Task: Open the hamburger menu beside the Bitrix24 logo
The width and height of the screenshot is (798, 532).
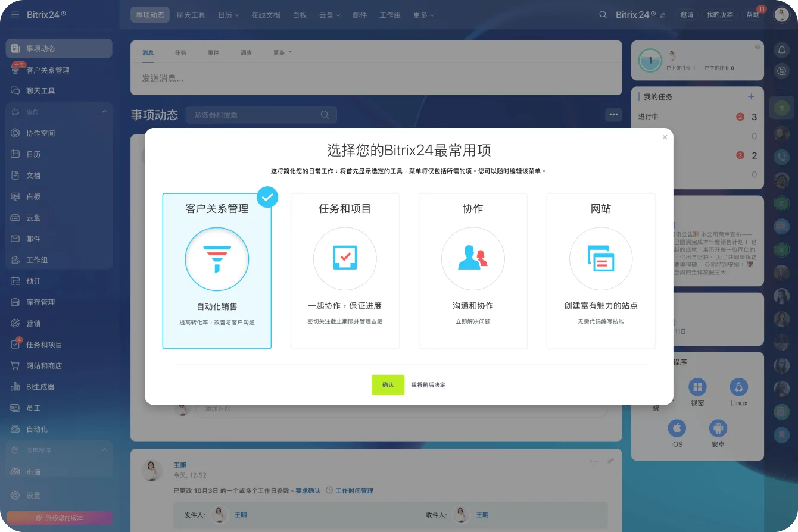Action: [15, 15]
